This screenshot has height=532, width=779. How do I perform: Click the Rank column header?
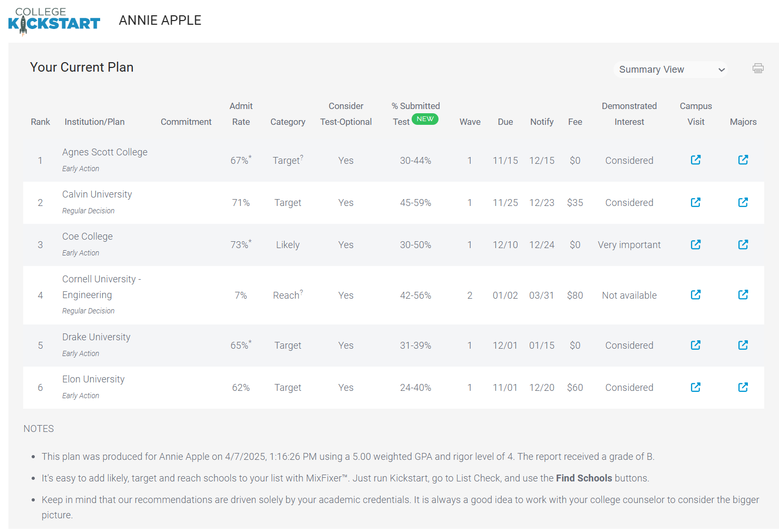coord(40,122)
